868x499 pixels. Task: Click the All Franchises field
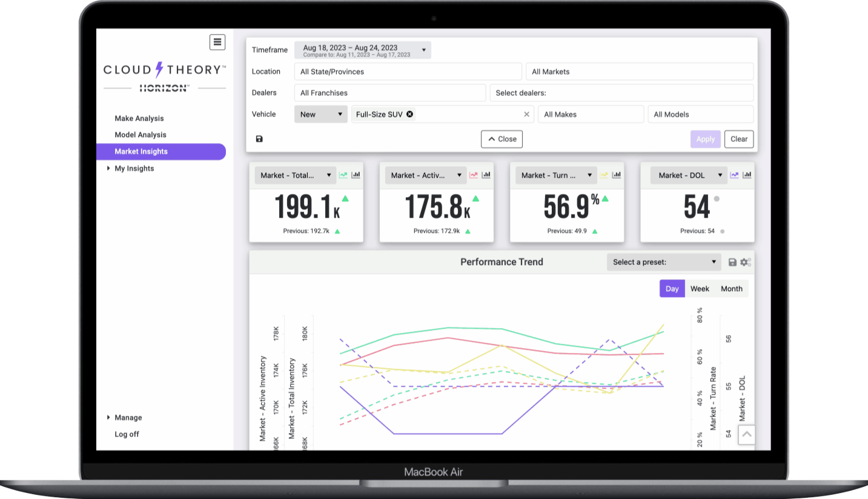390,93
